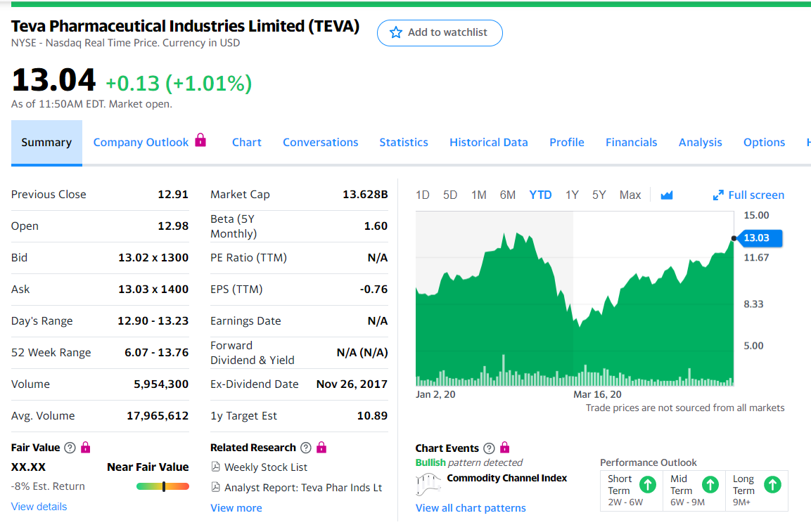Click the Short Term 2W - 6W outlook box
This screenshot has height=532, width=811.
[632, 490]
